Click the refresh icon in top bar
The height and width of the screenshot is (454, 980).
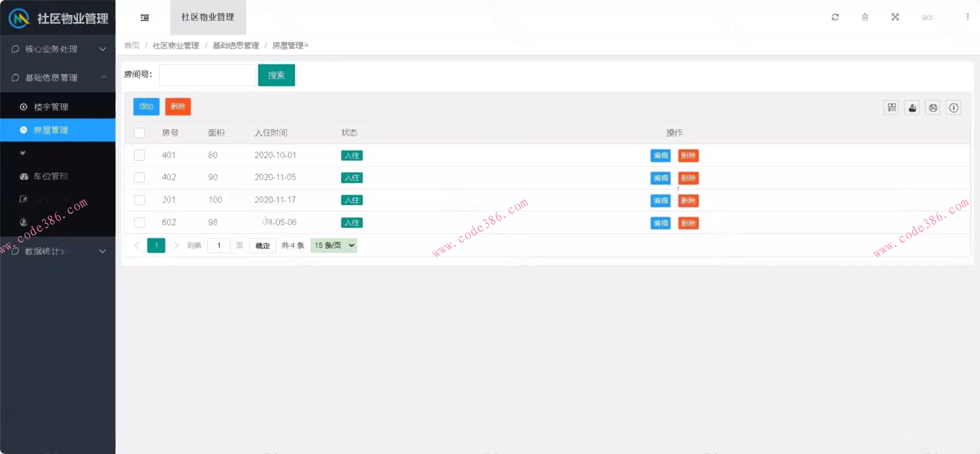[x=835, y=17]
